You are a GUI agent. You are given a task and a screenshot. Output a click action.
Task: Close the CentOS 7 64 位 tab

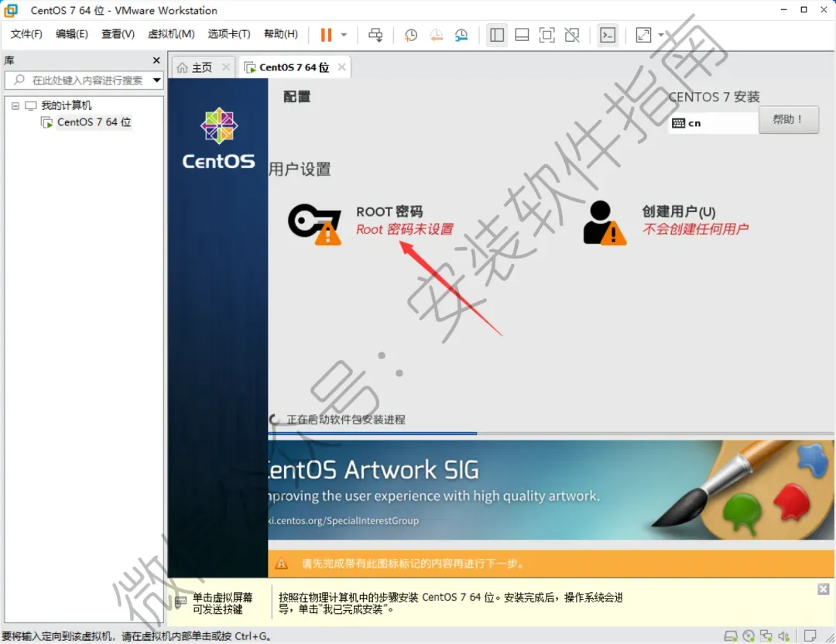[342, 67]
